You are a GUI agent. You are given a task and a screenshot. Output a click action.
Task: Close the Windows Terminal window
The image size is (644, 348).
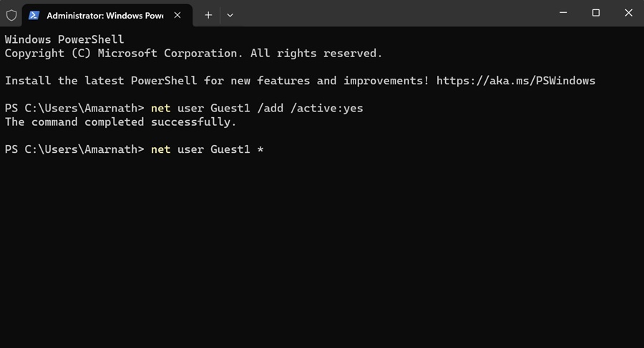tap(628, 13)
